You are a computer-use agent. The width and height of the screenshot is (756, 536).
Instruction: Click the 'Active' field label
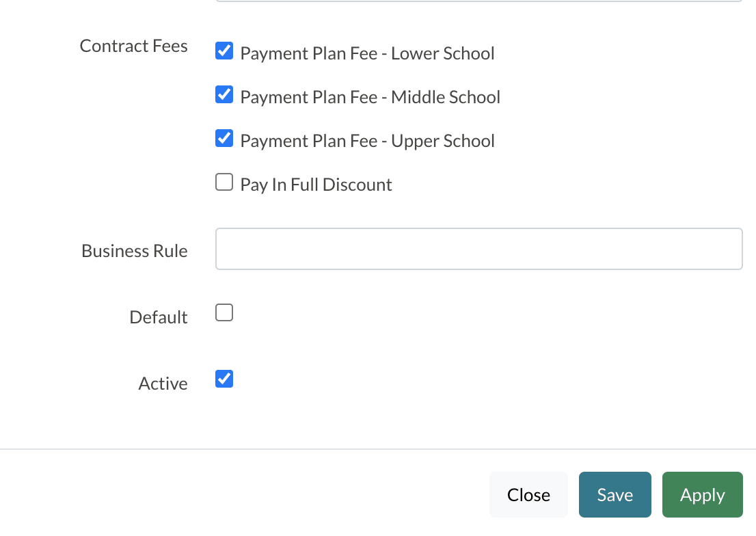[x=163, y=384]
